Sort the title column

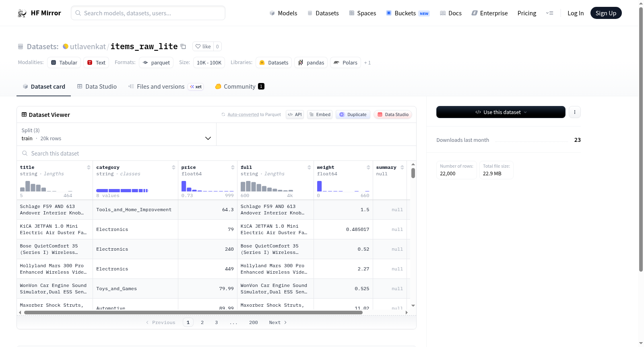tap(89, 167)
